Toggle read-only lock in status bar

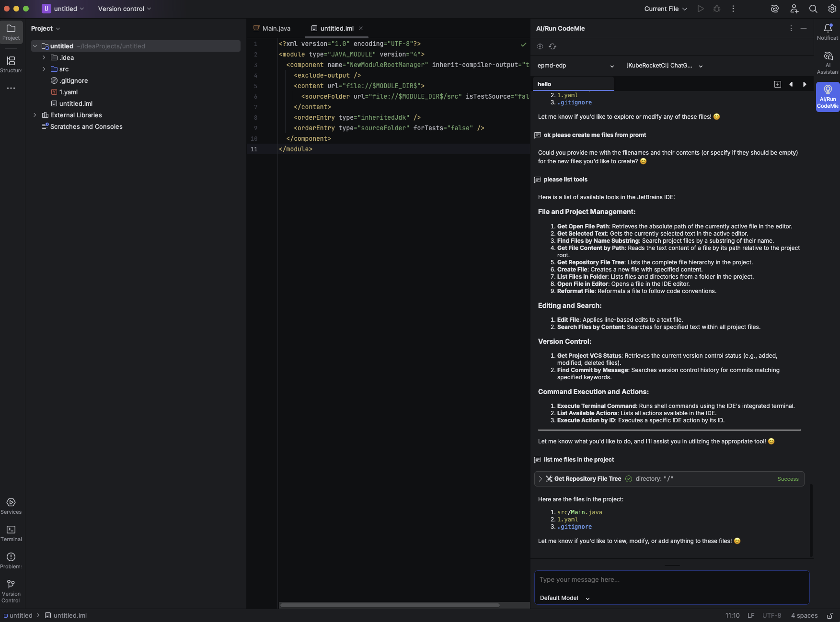830,616
